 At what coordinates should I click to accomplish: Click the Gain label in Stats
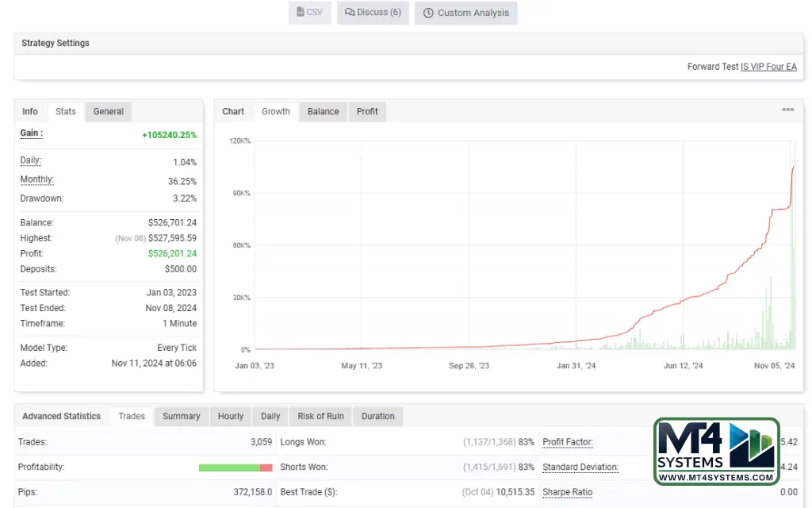pos(31,133)
